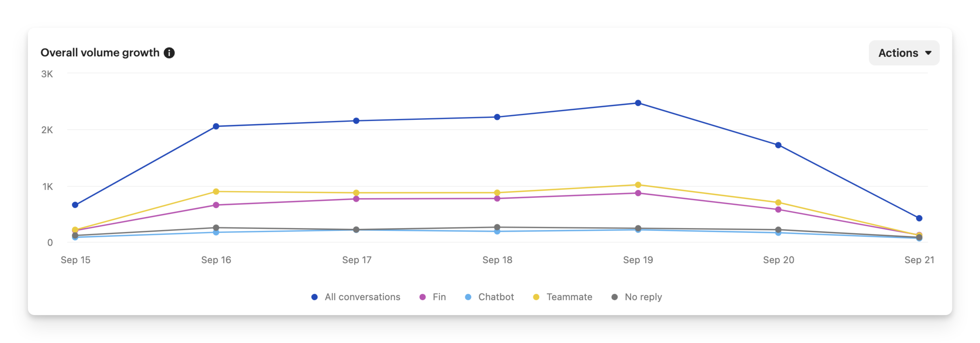
Task: Click the purple Fin legend dot
Action: click(x=422, y=297)
